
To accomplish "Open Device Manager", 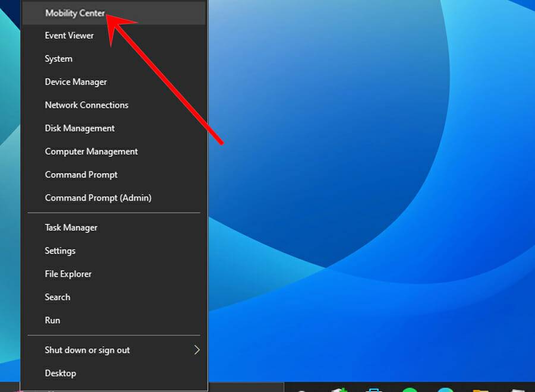I will pos(75,82).
